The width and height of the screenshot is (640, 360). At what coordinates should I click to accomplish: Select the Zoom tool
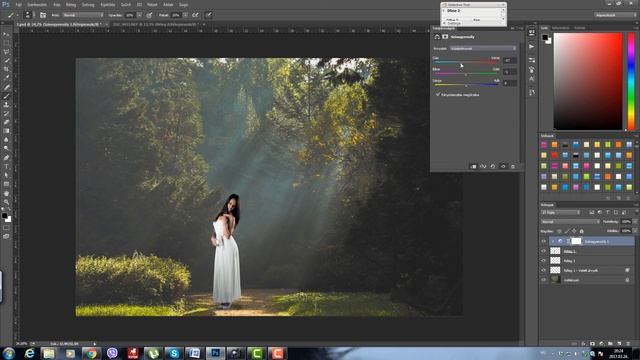pos(6,202)
